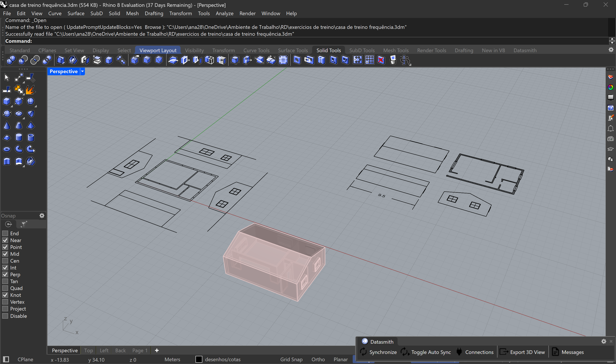The image size is (616, 364).
Task: Enable the Tan object snap
Action: [x=5, y=281]
